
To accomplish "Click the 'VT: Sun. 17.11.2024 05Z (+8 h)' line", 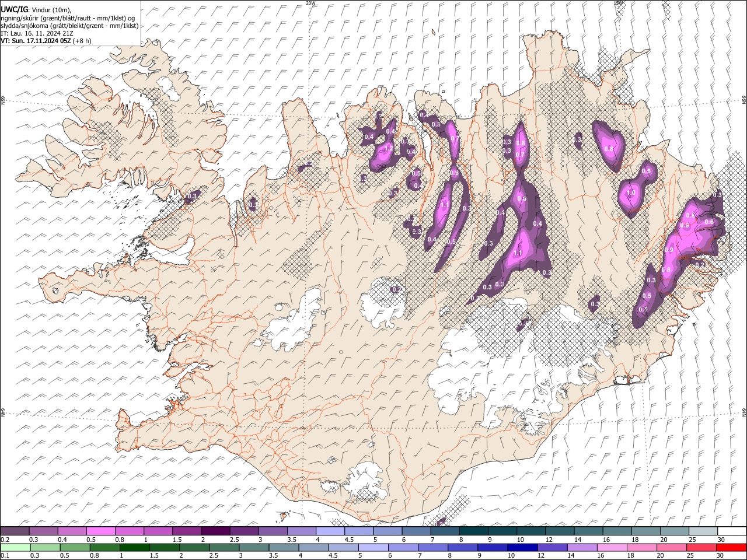I will (46, 41).
